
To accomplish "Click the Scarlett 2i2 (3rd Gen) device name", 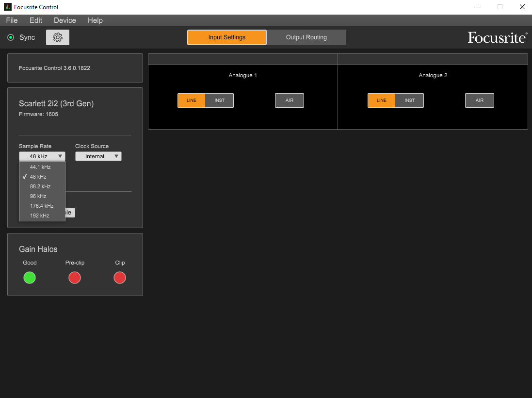I will coord(56,103).
